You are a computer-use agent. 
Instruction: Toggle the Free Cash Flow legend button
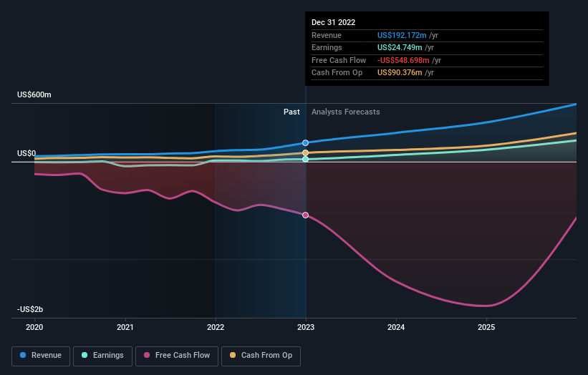coord(177,356)
